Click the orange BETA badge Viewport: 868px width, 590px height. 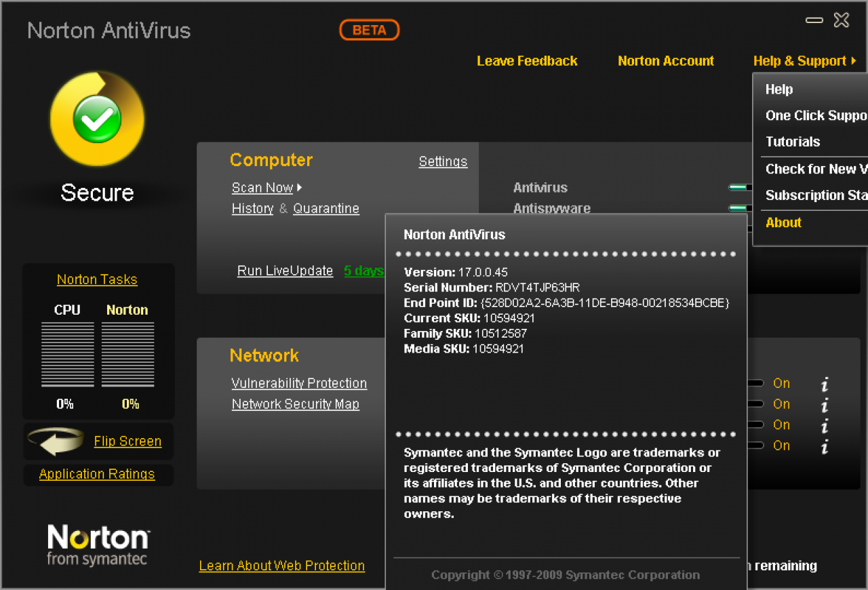[x=370, y=30]
